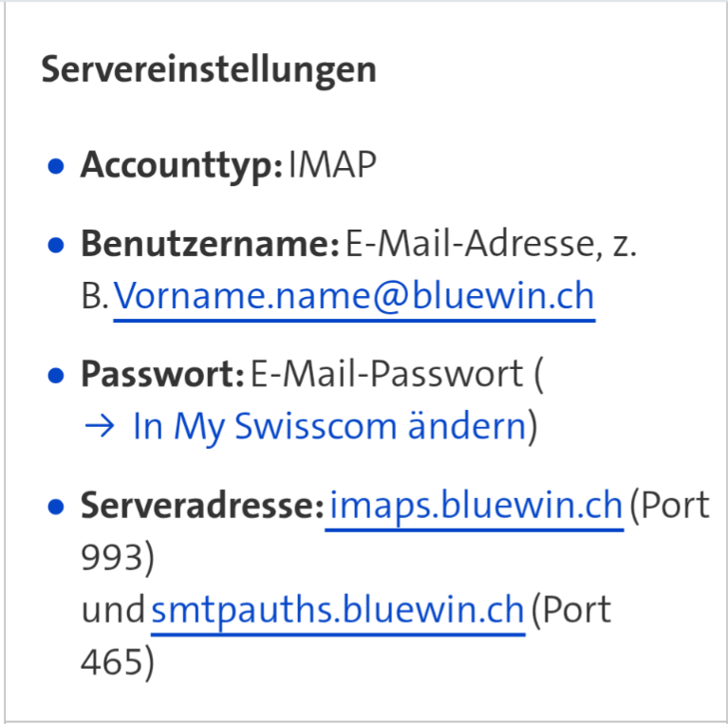Click the bullet point beside Benutzername

point(56,246)
